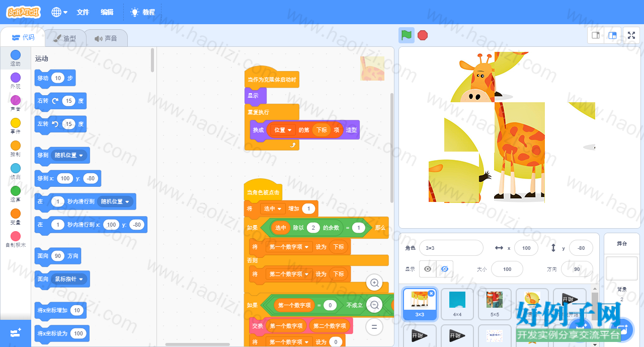Select the 5×5 sprite thumbnail
Viewport: 644px width, 347px height.
[495, 304]
